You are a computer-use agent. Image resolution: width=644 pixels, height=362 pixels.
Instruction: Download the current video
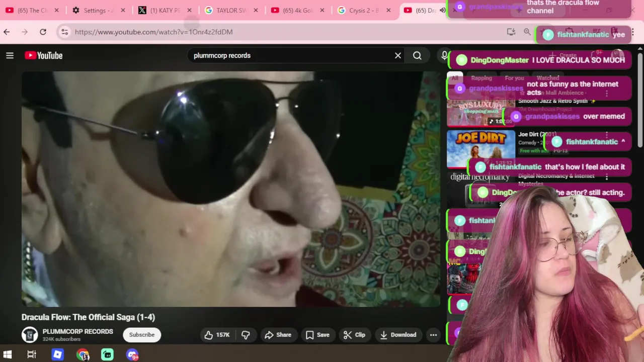point(398,335)
